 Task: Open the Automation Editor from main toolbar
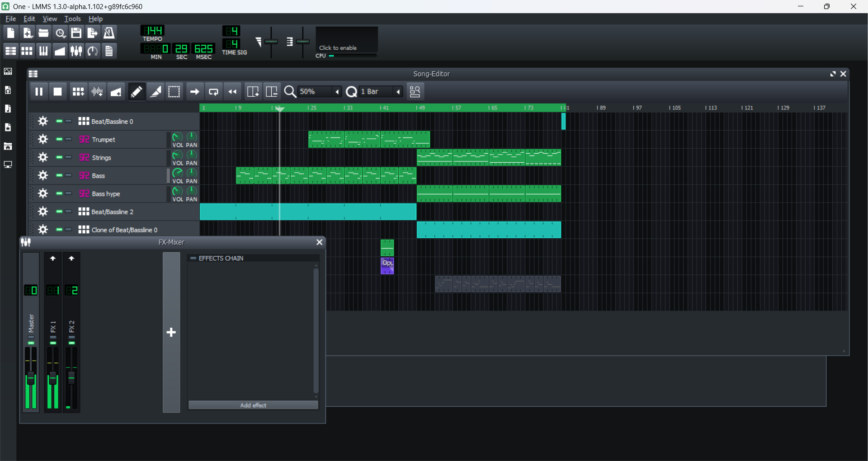click(60, 51)
